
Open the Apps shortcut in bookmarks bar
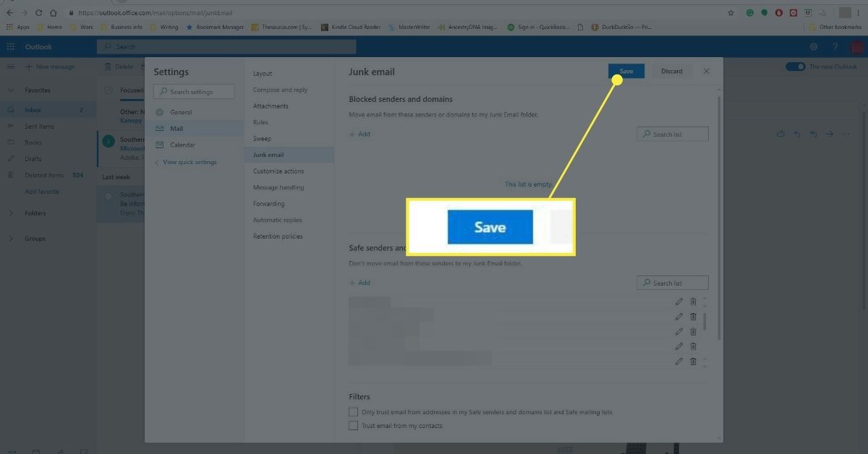(18, 27)
